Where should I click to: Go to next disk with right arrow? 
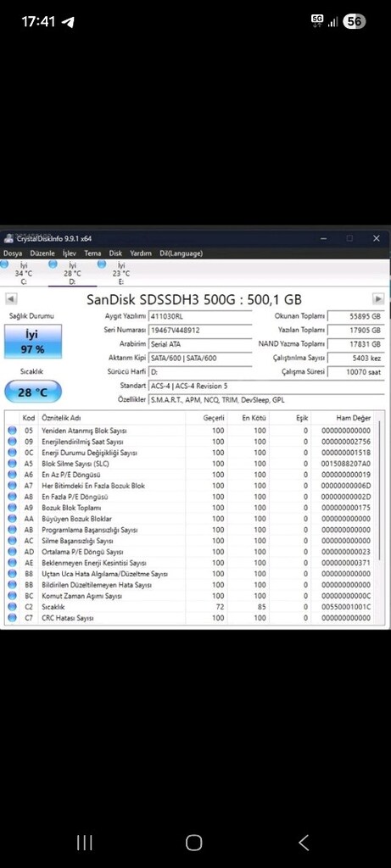coord(378,299)
